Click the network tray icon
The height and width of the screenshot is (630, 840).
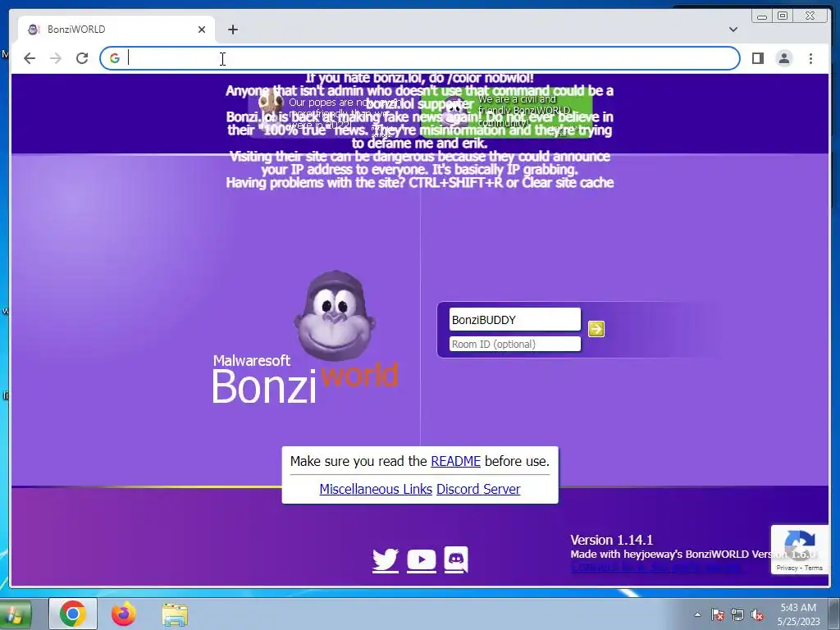click(x=737, y=614)
